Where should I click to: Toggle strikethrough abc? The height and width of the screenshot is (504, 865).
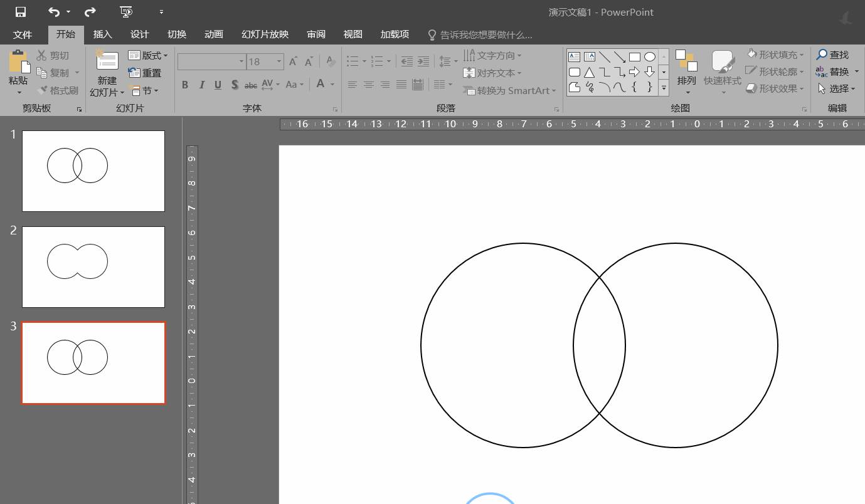coord(251,85)
